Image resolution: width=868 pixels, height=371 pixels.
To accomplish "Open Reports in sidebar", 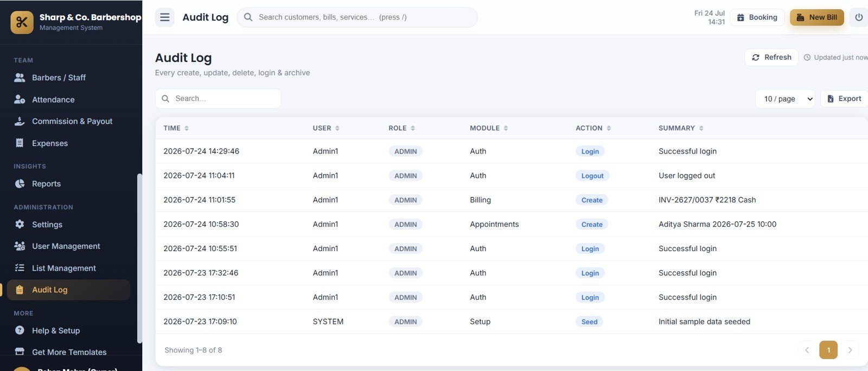I will 68,184.
